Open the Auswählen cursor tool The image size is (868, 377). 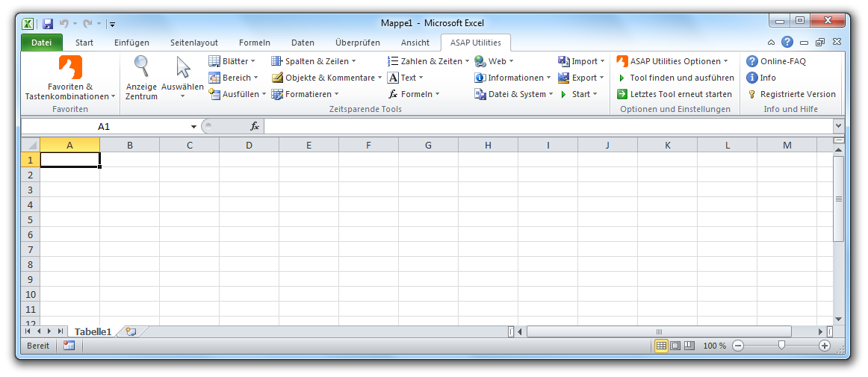click(x=183, y=78)
